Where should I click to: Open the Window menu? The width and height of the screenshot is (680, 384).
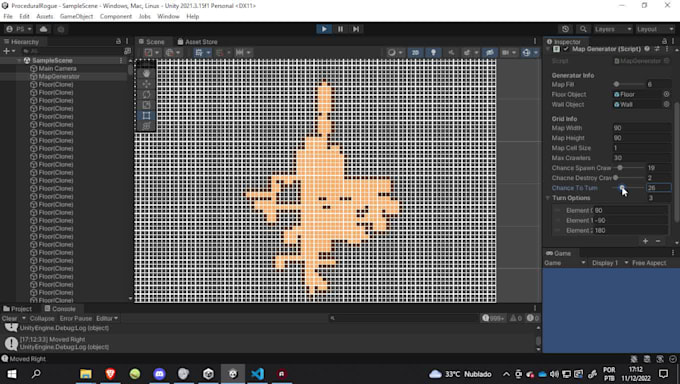tap(168, 16)
